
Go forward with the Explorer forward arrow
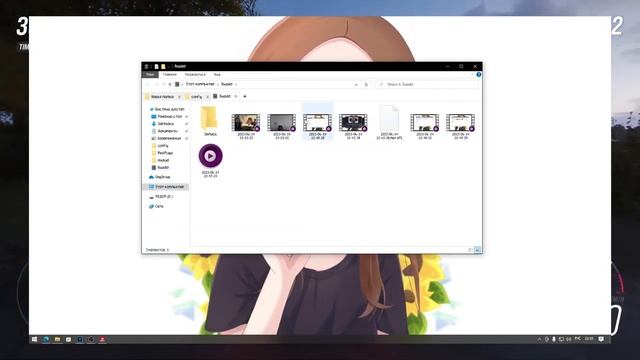pos(156,84)
